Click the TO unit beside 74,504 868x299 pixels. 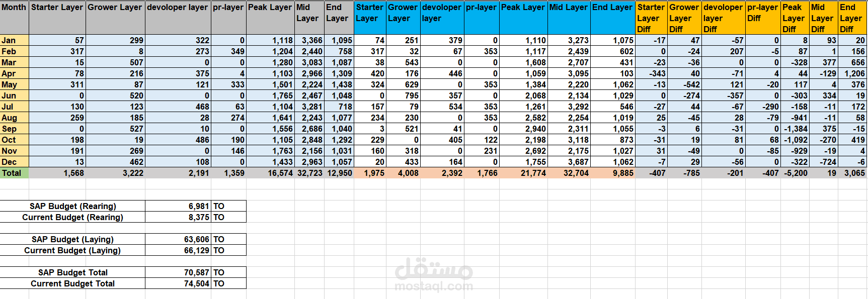[x=228, y=283]
